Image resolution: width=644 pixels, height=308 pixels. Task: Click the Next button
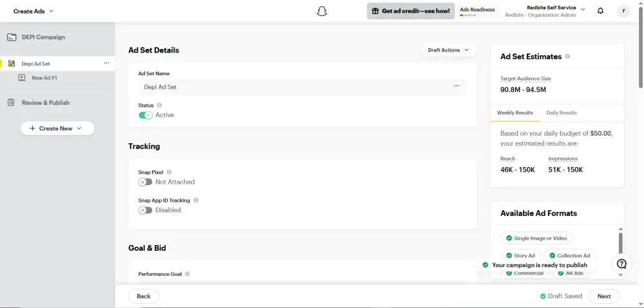[x=603, y=296]
